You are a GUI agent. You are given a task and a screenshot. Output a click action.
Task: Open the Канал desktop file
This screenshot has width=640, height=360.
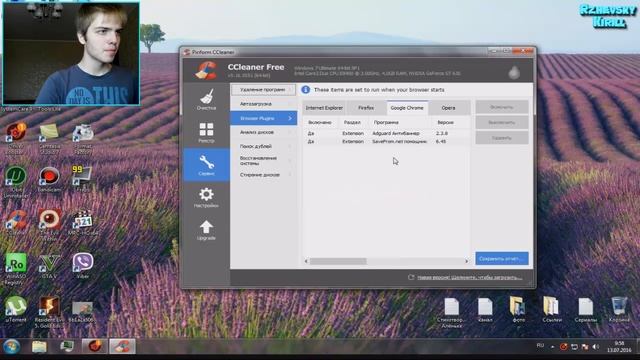[x=484, y=309]
